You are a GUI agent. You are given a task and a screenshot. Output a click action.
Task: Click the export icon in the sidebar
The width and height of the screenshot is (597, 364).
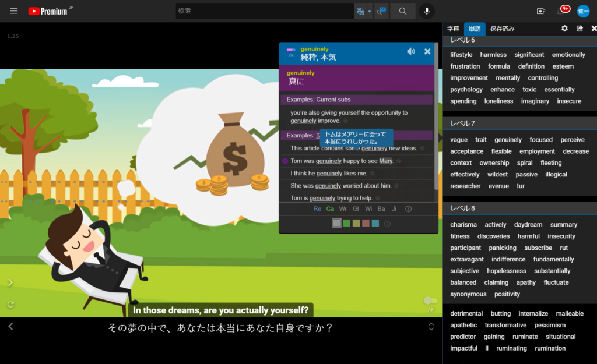point(580,29)
